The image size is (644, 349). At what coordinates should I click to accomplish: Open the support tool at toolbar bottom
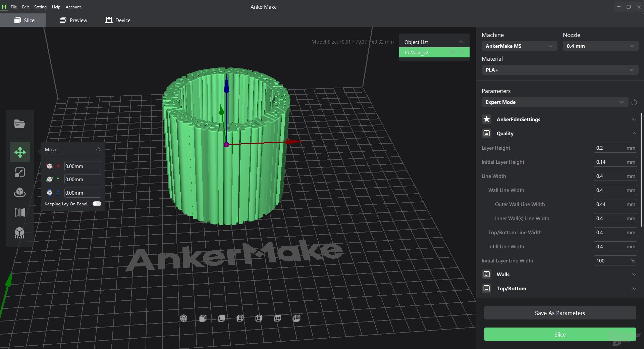[x=20, y=233]
